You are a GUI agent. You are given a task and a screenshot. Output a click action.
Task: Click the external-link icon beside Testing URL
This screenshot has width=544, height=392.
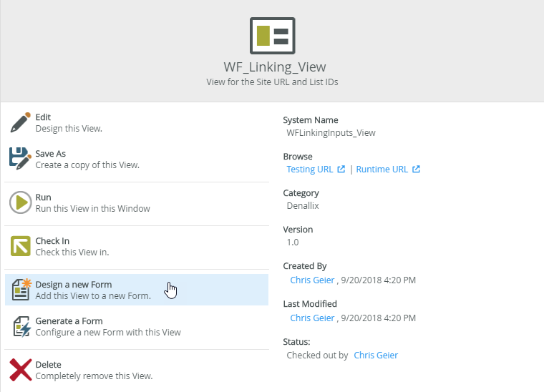[x=341, y=170]
